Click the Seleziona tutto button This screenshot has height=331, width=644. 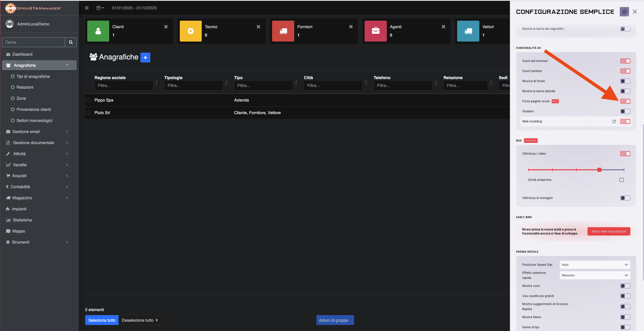tap(102, 320)
